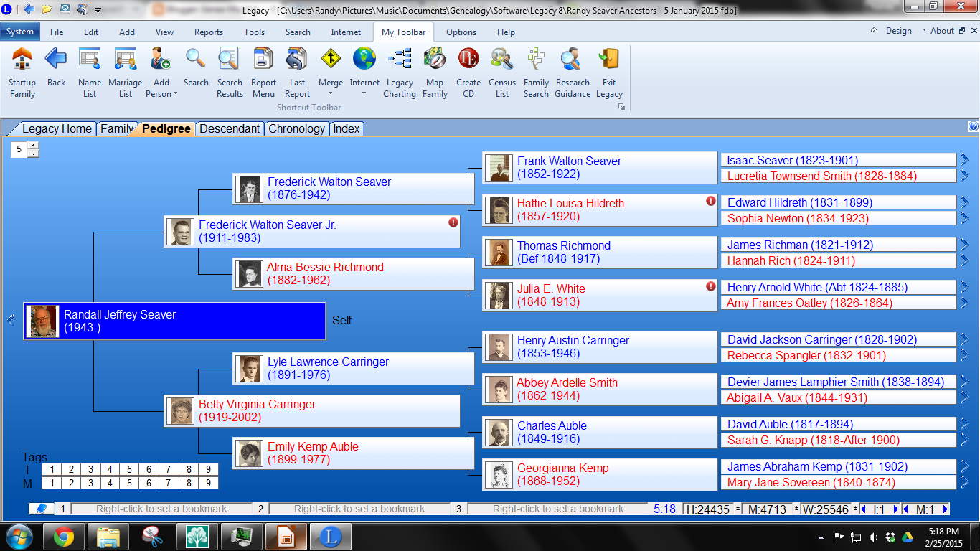Click the bookmark book icon in status bar
This screenshot has height=551, width=980.
[x=42, y=509]
